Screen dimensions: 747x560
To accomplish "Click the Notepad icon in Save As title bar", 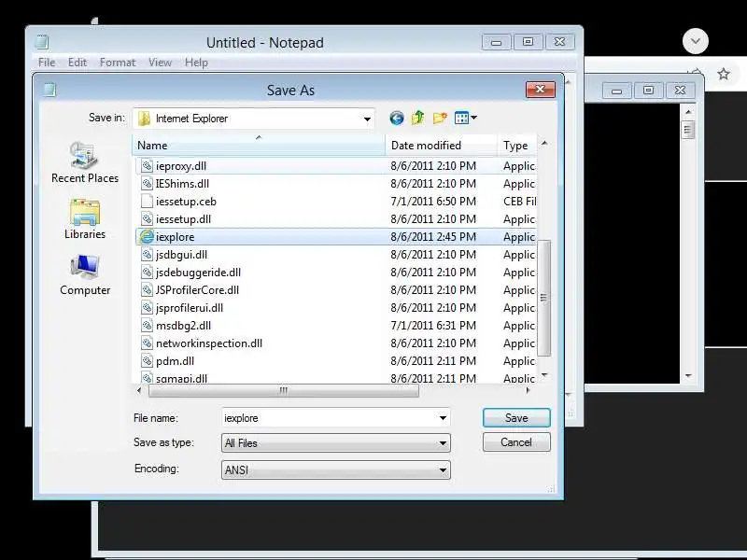I will 49,90.
